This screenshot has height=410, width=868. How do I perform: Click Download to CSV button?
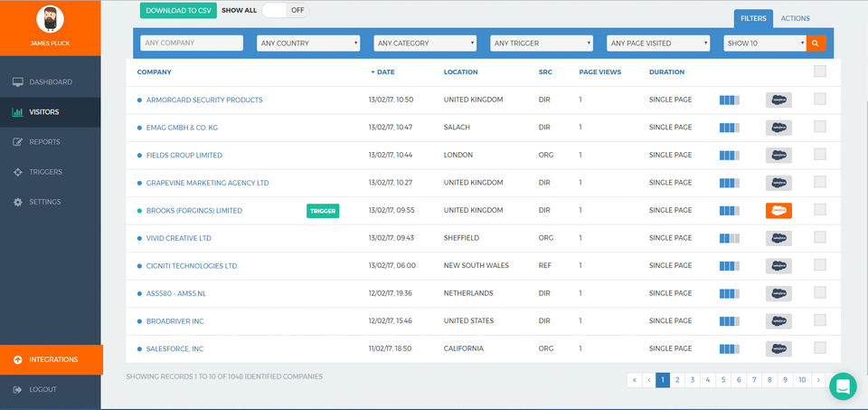pos(178,11)
